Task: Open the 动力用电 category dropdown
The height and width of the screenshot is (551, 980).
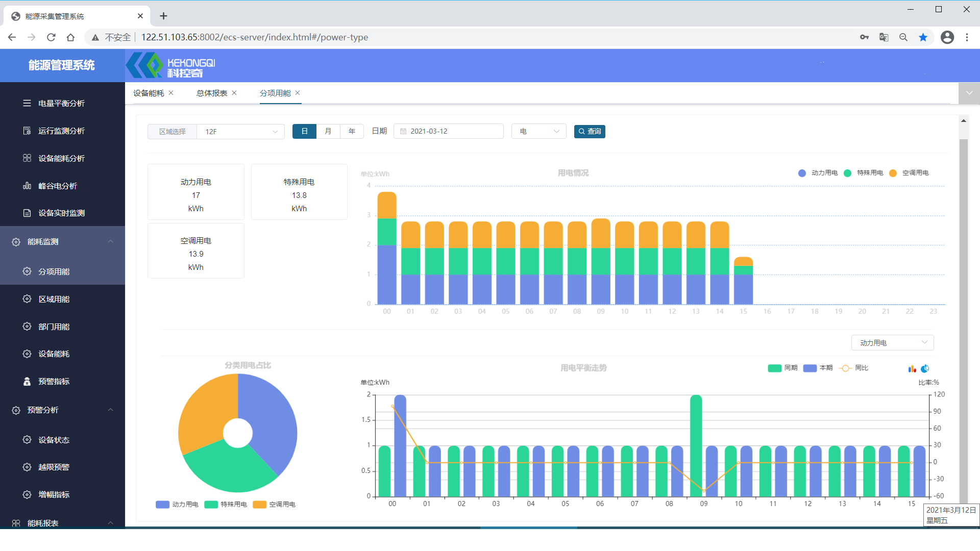Action: [892, 343]
